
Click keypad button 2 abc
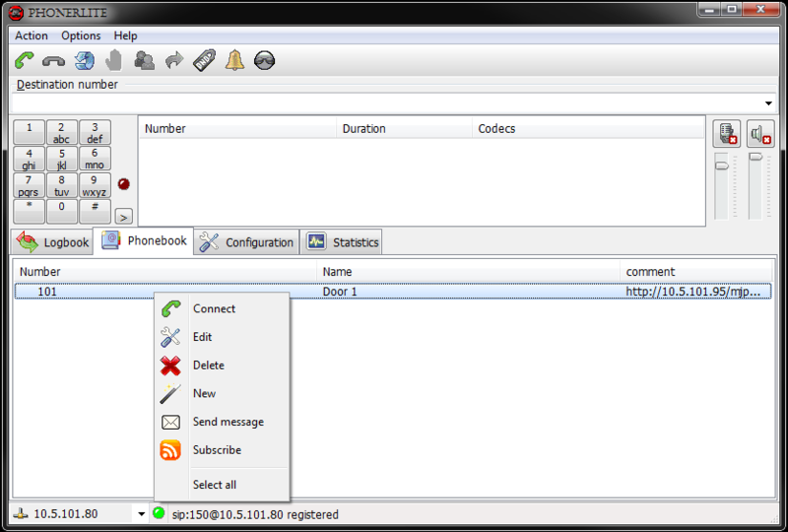click(61, 132)
